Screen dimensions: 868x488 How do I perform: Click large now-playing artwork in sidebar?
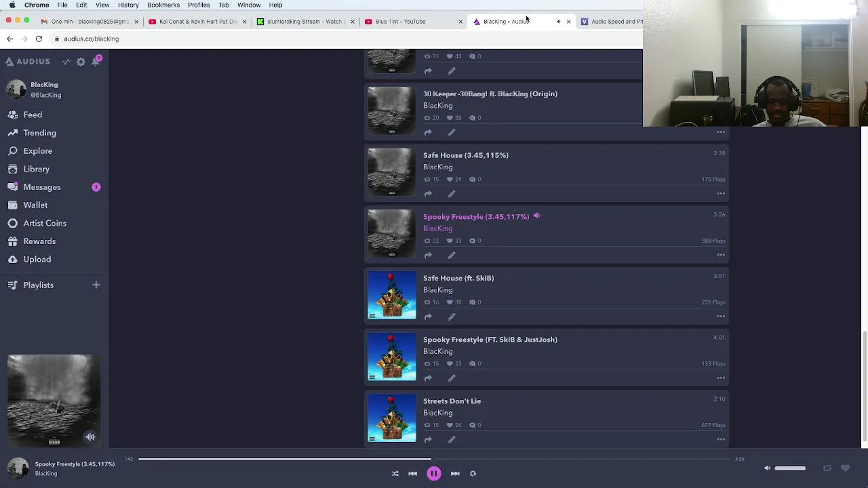click(x=54, y=401)
